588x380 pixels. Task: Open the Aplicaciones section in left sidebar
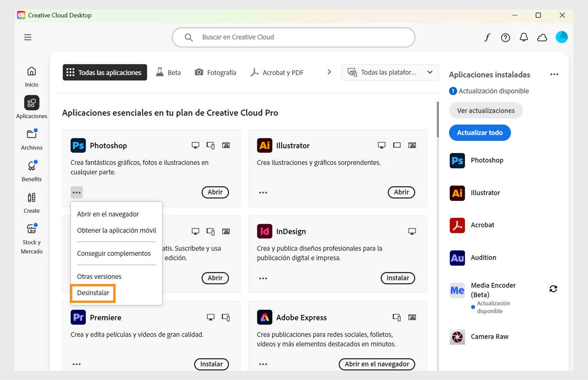[x=31, y=107]
